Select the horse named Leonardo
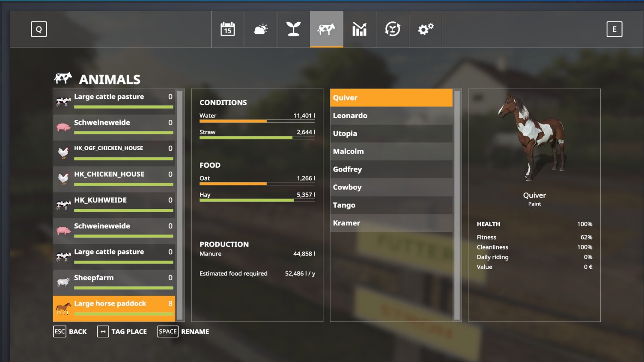Image resolution: width=644 pixels, height=362 pixels. [391, 116]
